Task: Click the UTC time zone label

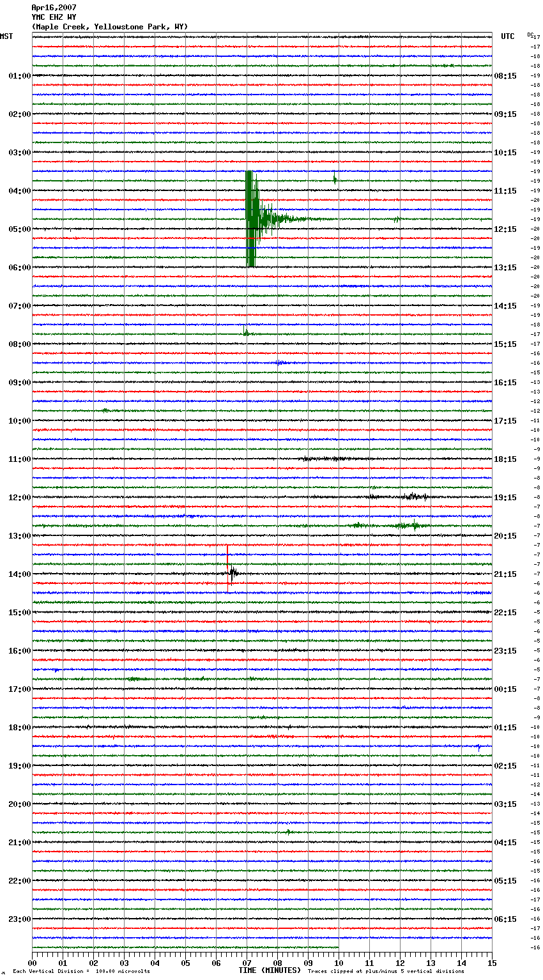Action: (508, 36)
